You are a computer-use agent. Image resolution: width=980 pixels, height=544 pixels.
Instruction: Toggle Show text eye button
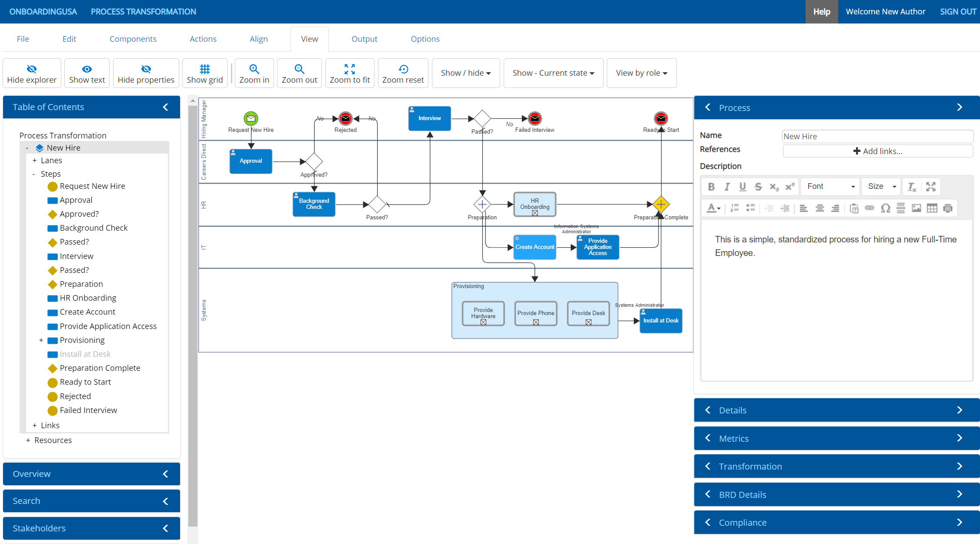[87, 73]
